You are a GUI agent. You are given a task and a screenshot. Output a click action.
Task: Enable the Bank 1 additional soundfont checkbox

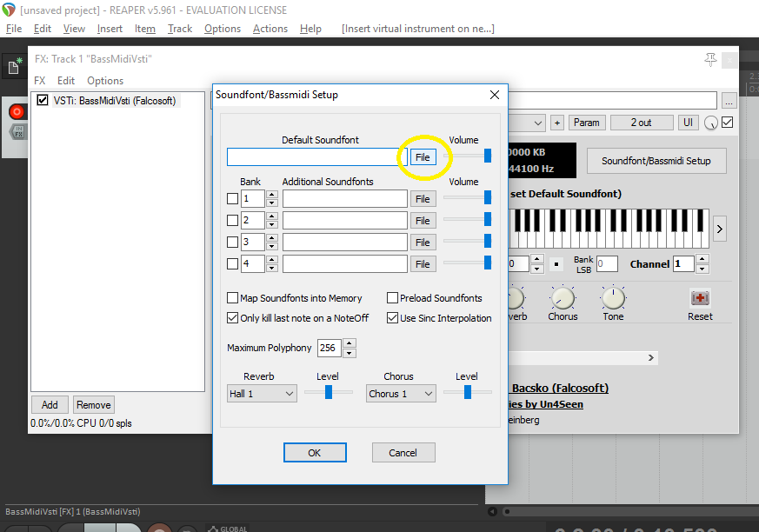point(232,199)
